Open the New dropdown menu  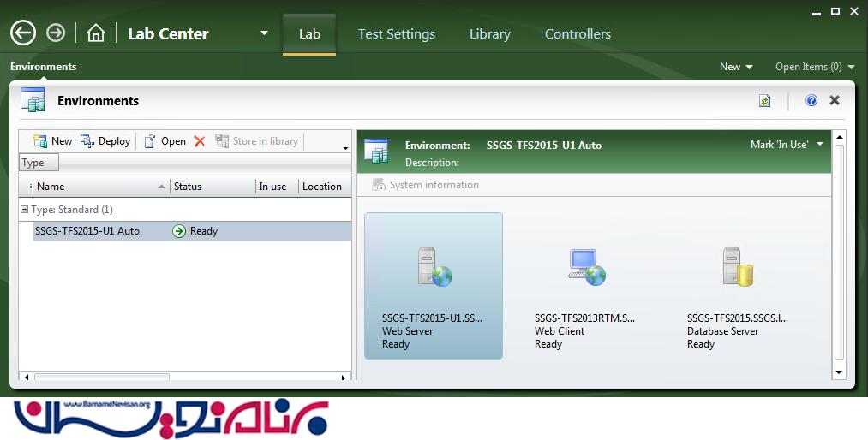[736, 67]
